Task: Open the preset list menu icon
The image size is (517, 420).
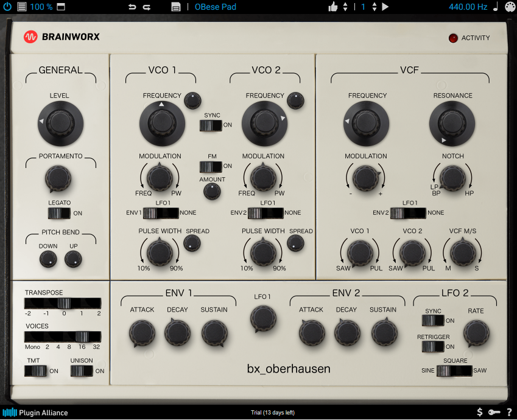Action: tap(22, 7)
